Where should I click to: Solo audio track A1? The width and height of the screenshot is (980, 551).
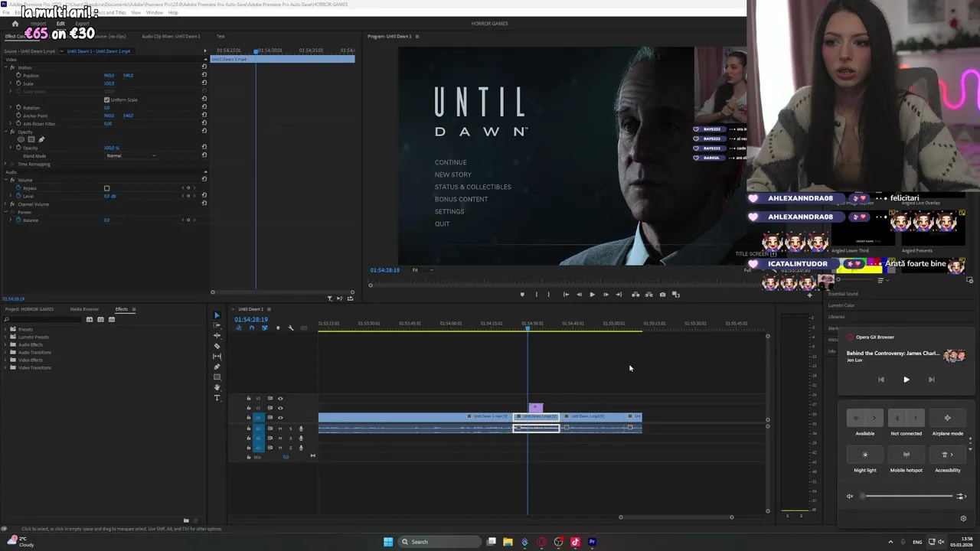click(290, 429)
